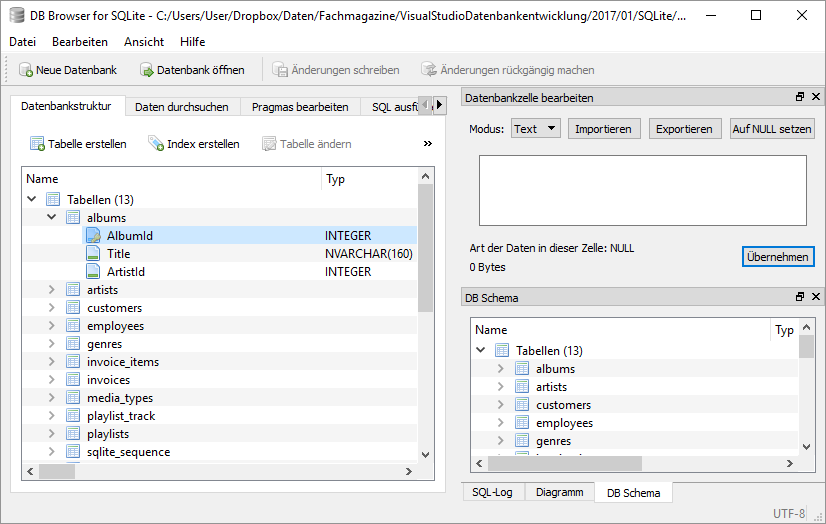Click the structure tree horizontal scrollbar thumb
The width and height of the screenshot is (826, 524).
tap(57, 471)
